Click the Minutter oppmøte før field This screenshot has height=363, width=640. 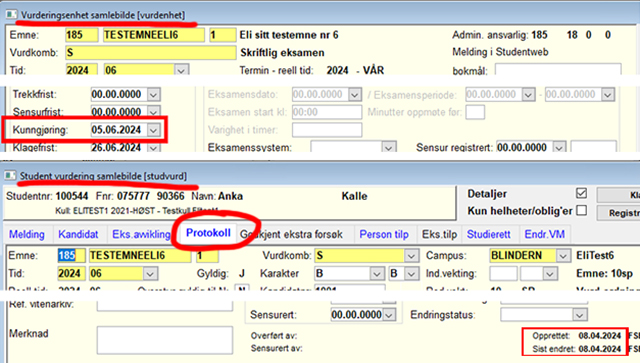click(x=475, y=112)
